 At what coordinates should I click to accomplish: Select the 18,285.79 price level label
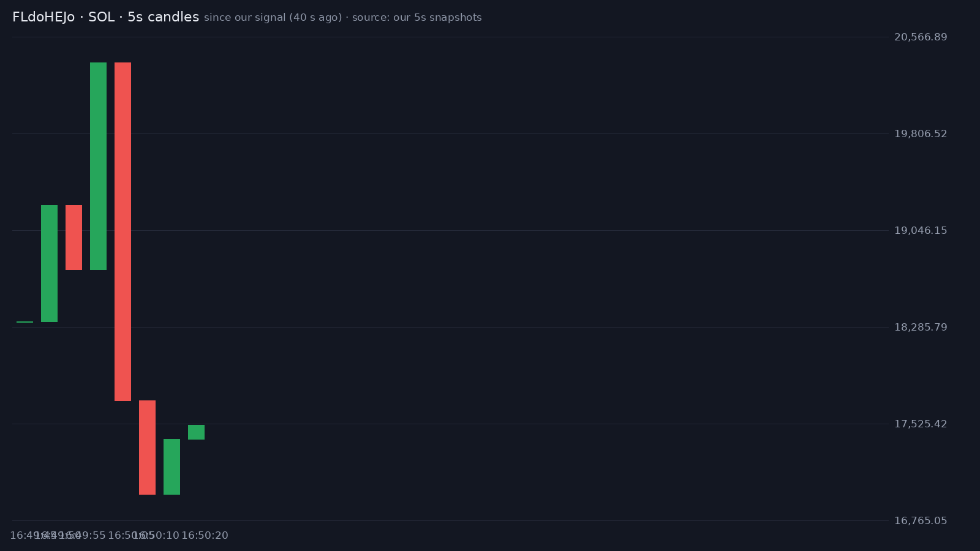921,328
